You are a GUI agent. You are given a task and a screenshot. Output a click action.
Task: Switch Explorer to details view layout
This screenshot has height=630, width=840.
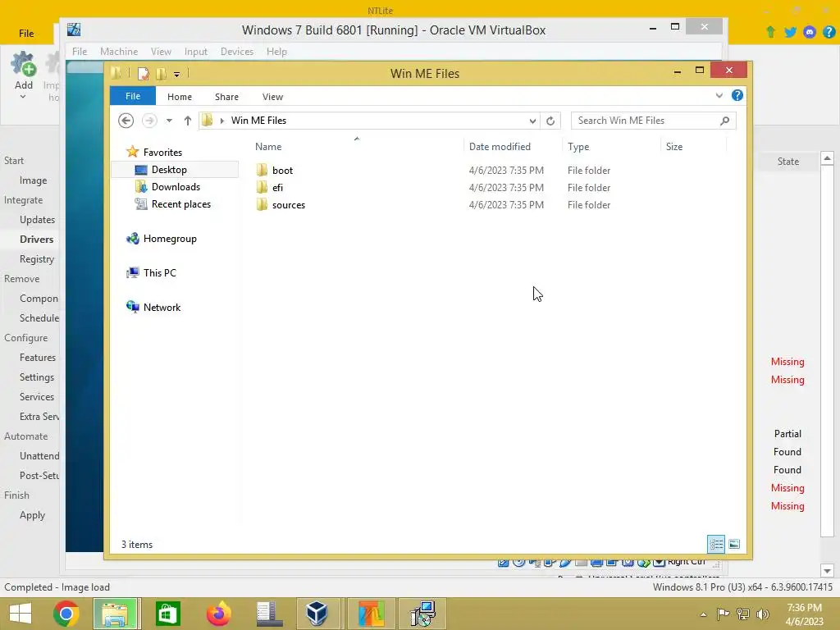pos(716,545)
